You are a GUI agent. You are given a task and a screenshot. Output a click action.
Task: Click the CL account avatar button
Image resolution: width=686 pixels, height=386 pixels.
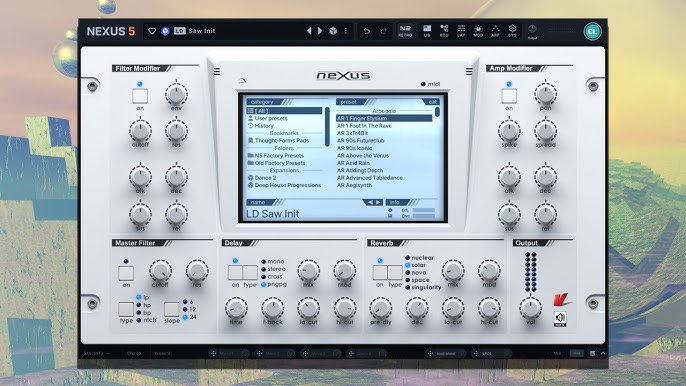click(x=592, y=31)
